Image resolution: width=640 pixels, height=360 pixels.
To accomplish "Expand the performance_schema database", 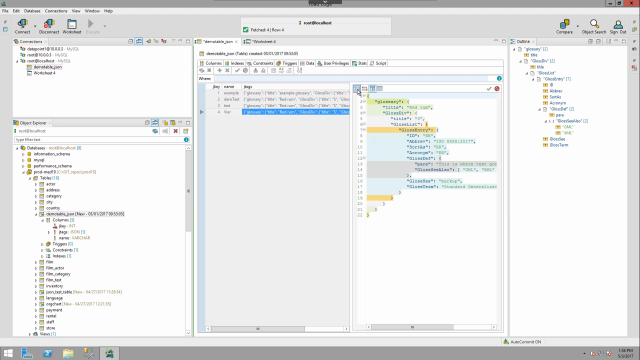I will tap(23, 166).
